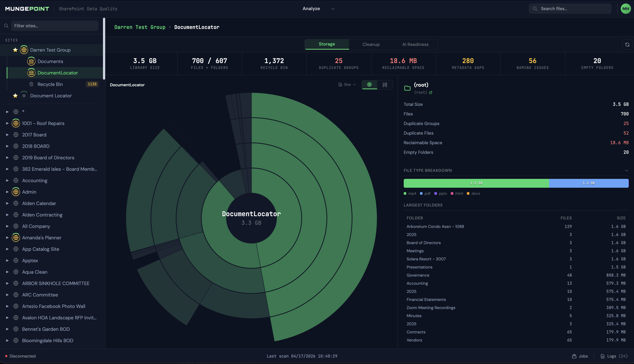Open Jobs in the status bar
Screen dimensions: 634x364
click(580, 356)
